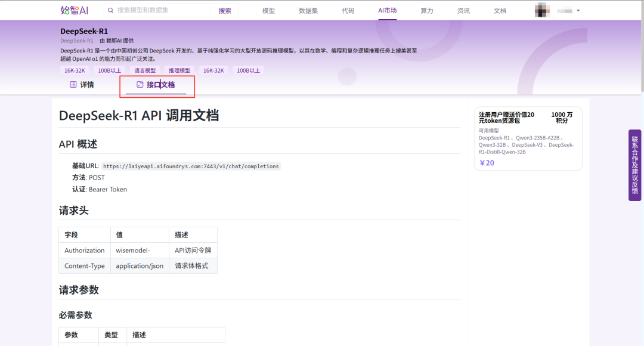Switch to the 接口文档 tab
The width and height of the screenshot is (644, 346).
(156, 85)
